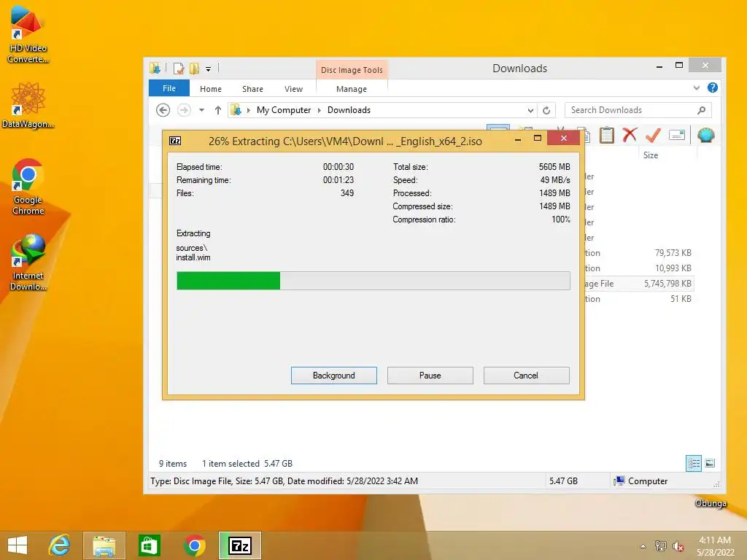Viewport: 747px width, 560px height.
Task: Show hidden system tray icons
Action: [643, 546]
